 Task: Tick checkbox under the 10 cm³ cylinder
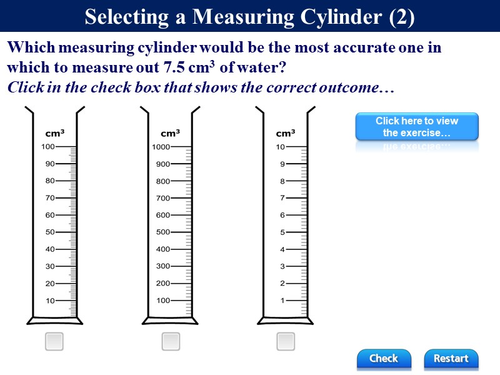point(286,341)
